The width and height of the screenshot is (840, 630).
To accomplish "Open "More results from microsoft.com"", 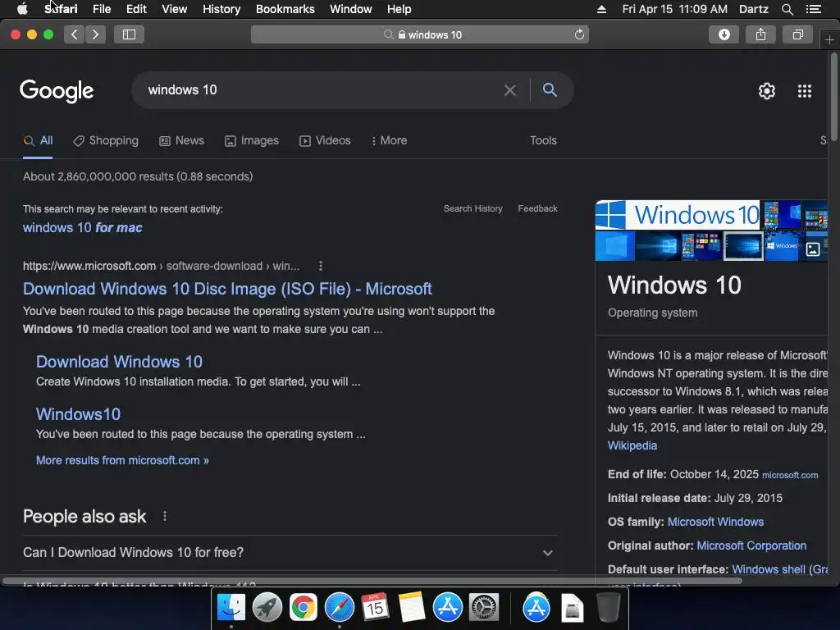I will 122,460.
